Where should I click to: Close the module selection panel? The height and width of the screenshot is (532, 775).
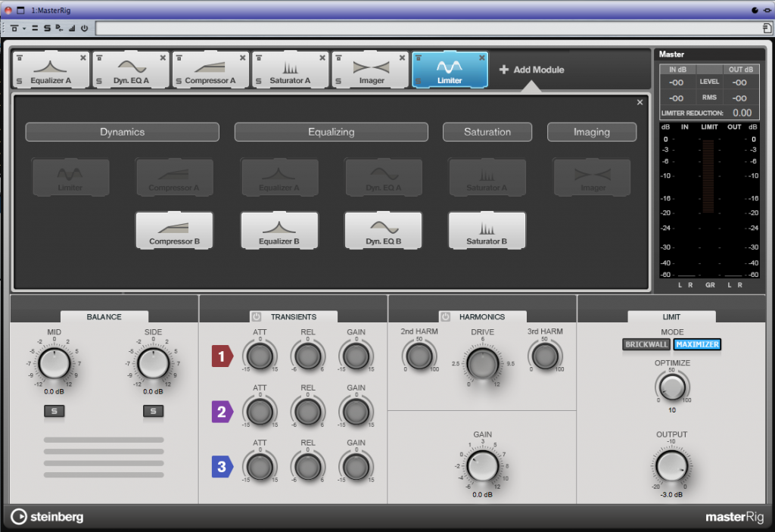(640, 102)
